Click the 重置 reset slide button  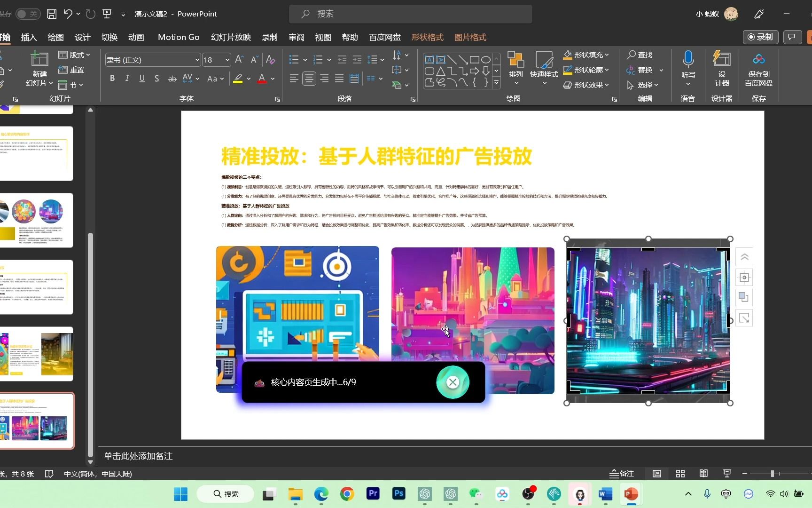pyautogui.click(x=71, y=70)
